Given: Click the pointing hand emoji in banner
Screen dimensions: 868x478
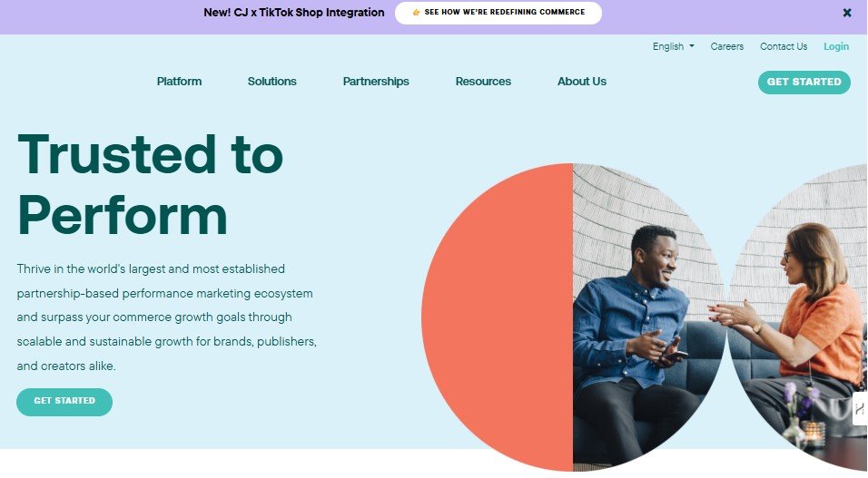Looking at the screenshot, I should pos(416,13).
